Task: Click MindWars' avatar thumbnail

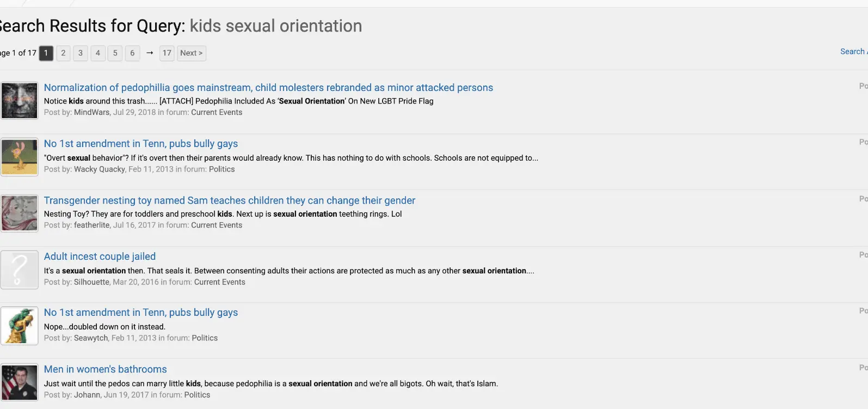Action: [x=20, y=101]
